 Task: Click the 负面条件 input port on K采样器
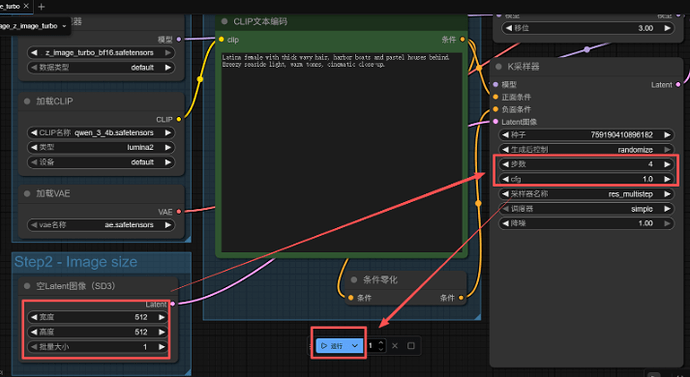(496, 109)
